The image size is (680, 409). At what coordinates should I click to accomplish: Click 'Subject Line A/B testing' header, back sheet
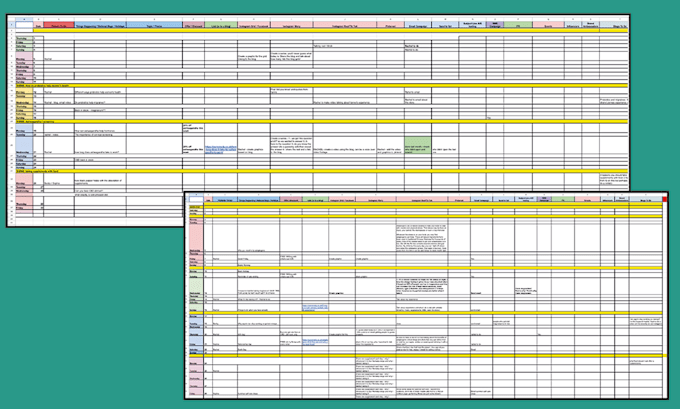point(472,25)
